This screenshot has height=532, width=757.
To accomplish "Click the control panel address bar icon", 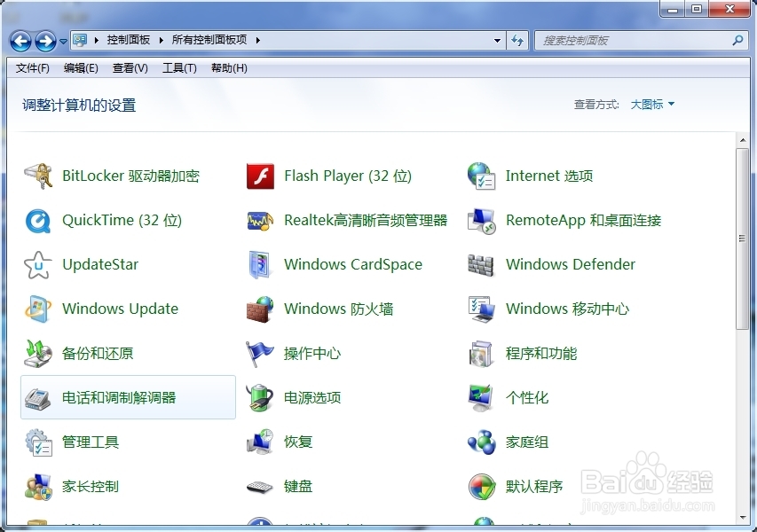I will point(80,40).
